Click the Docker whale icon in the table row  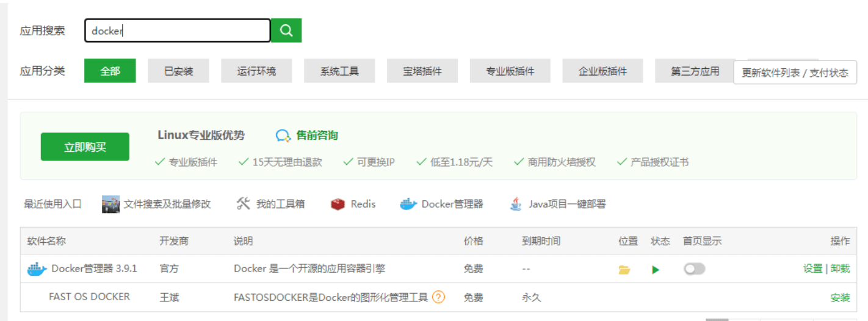coord(37,269)
